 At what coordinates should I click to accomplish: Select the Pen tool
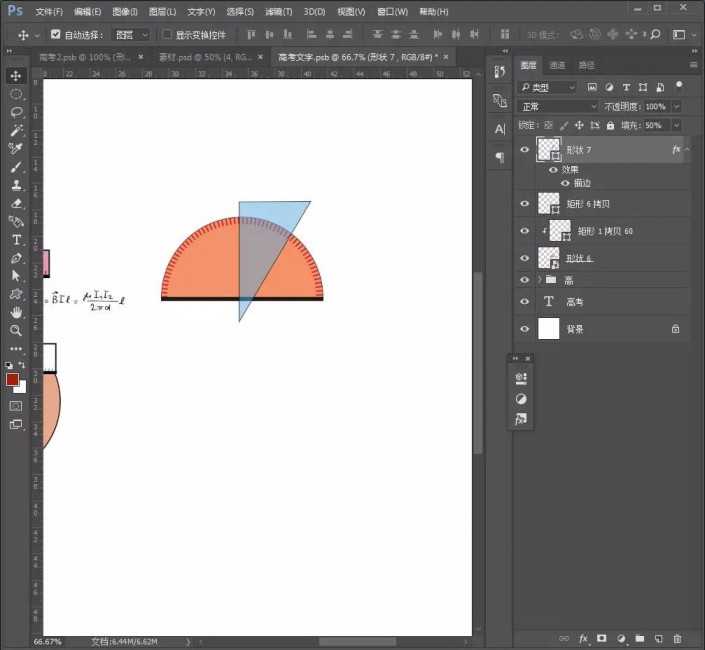point(16,258)
